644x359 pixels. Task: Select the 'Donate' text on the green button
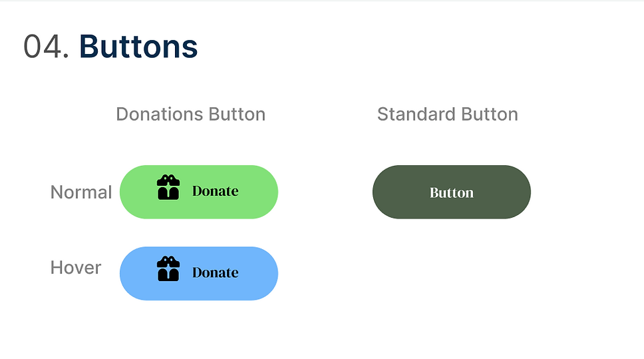(215, 191)
